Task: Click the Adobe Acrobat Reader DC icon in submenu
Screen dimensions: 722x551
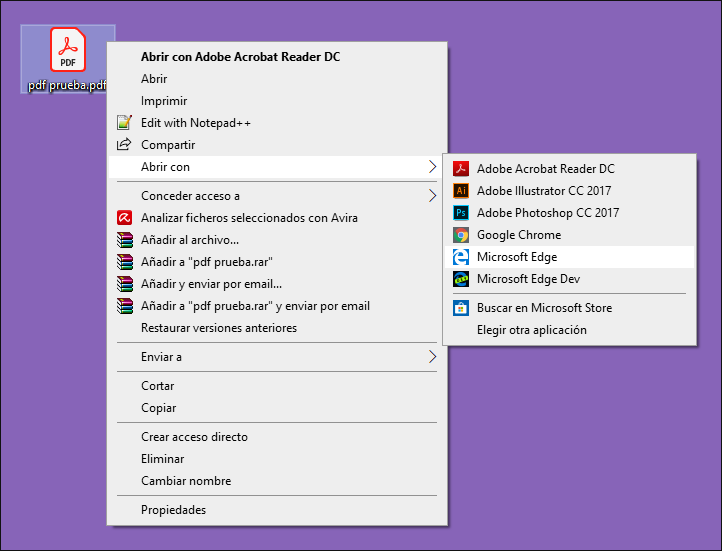Action: pyautogui.click(x=461, y=169)
